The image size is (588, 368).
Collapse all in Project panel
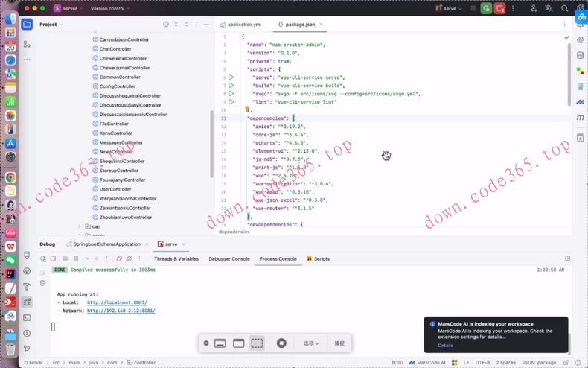[186, 25]
